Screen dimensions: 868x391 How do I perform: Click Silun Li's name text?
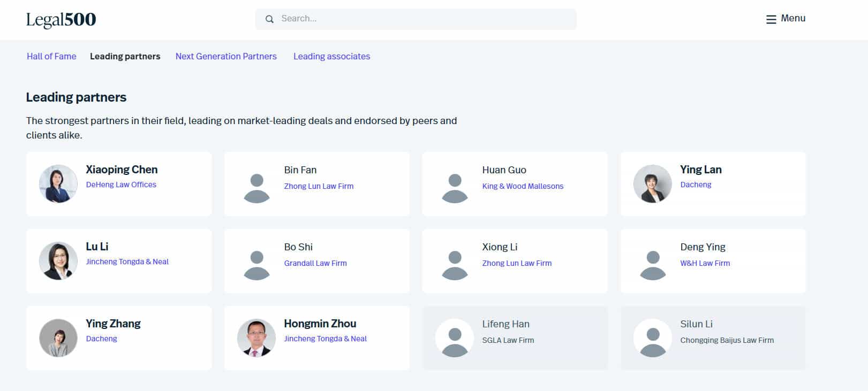point(697,324)
